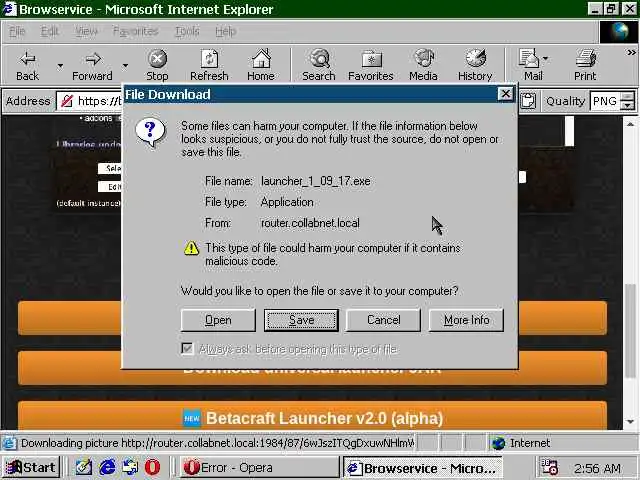This screenshot has height=480, width=640.
Task: Click the question mark dialog icon
Action: click(x=151, y=132)
